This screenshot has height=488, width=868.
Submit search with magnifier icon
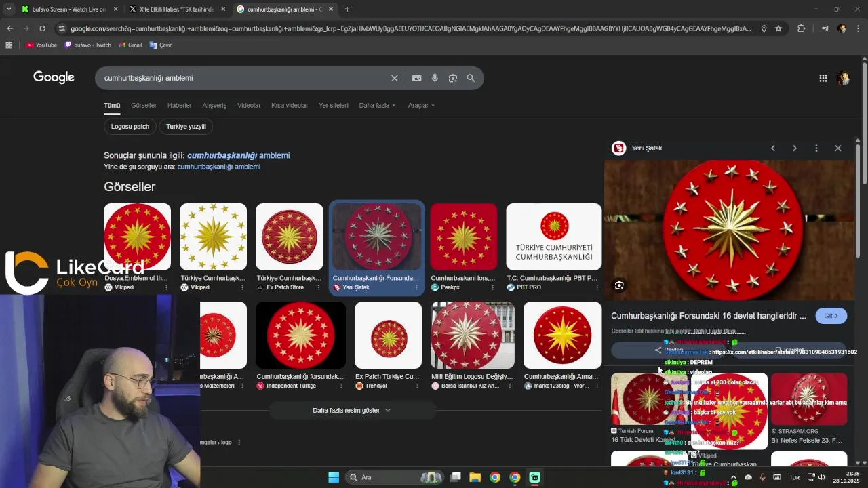(x=471, y=78)
